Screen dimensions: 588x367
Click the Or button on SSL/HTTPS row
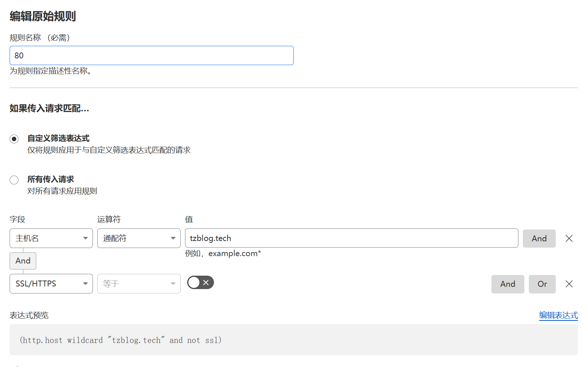coord(542,284)
